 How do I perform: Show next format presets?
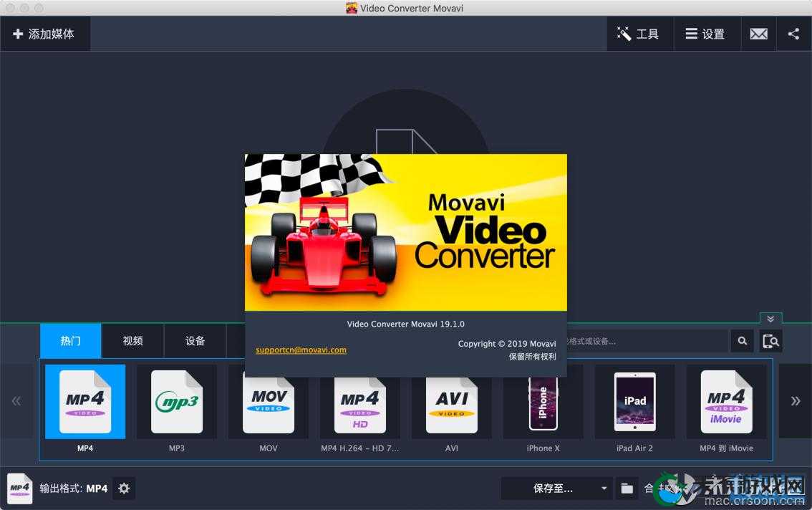[x=795, y=401]
